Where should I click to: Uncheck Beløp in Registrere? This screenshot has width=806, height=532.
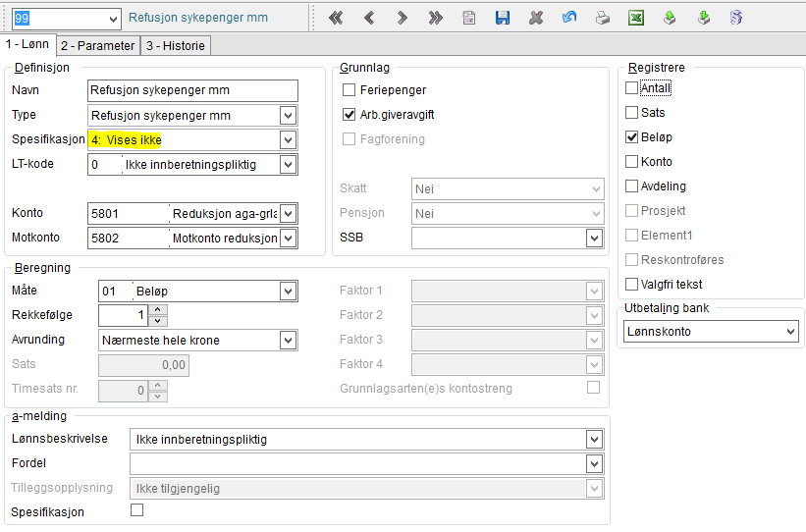(x=632, y=137)
